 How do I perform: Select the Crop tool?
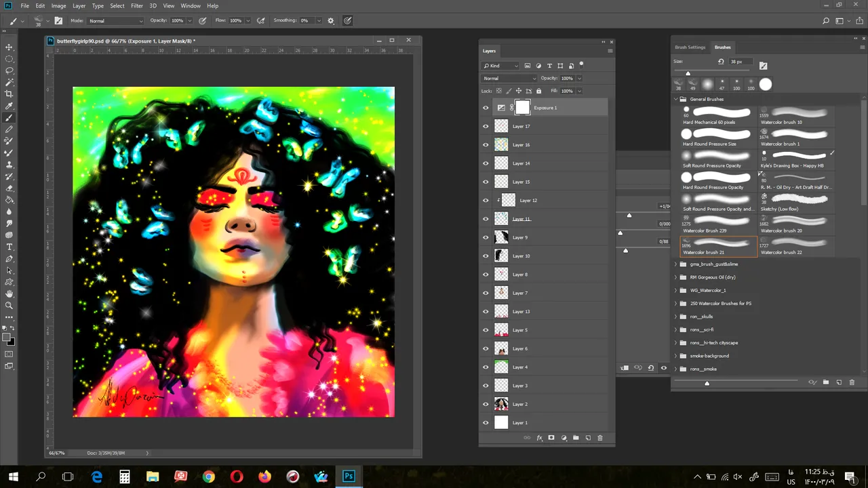tap(9, 94)
